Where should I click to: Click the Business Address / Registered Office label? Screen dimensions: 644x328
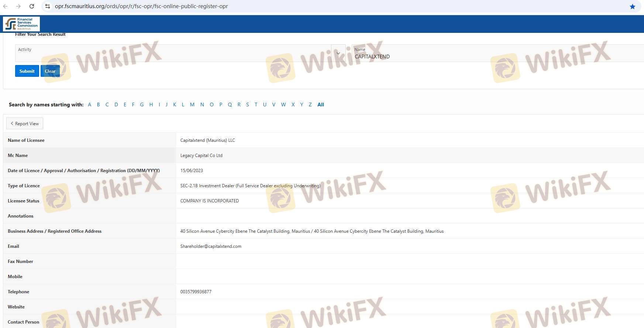click(x=55, y=231)
